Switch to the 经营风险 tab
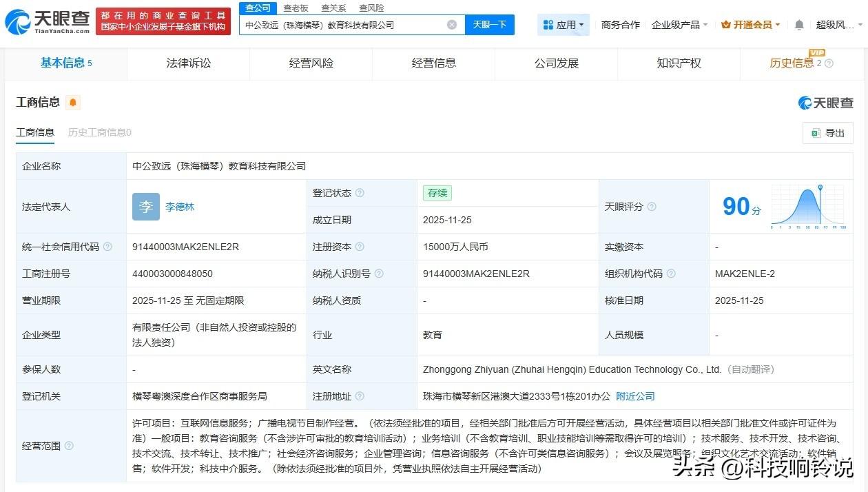The width and height of the screenshot is (868, 492). 311,63
